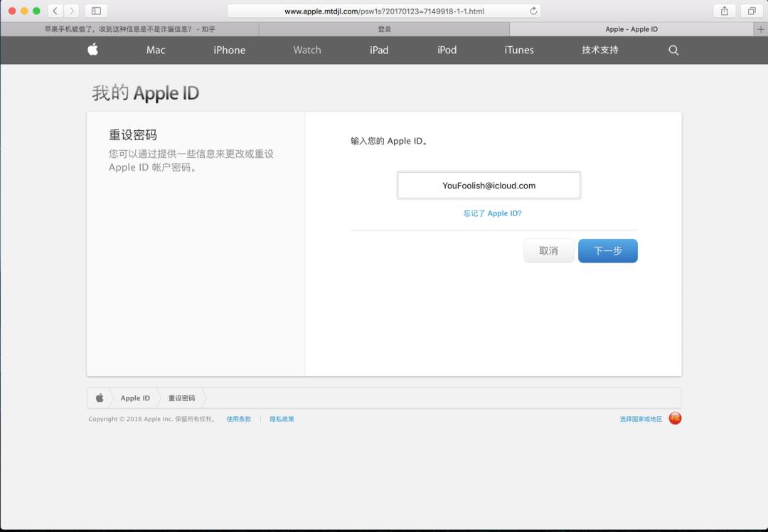768x532 pixels.
Task: Click the 下一步 button
Action: (608, 250)
